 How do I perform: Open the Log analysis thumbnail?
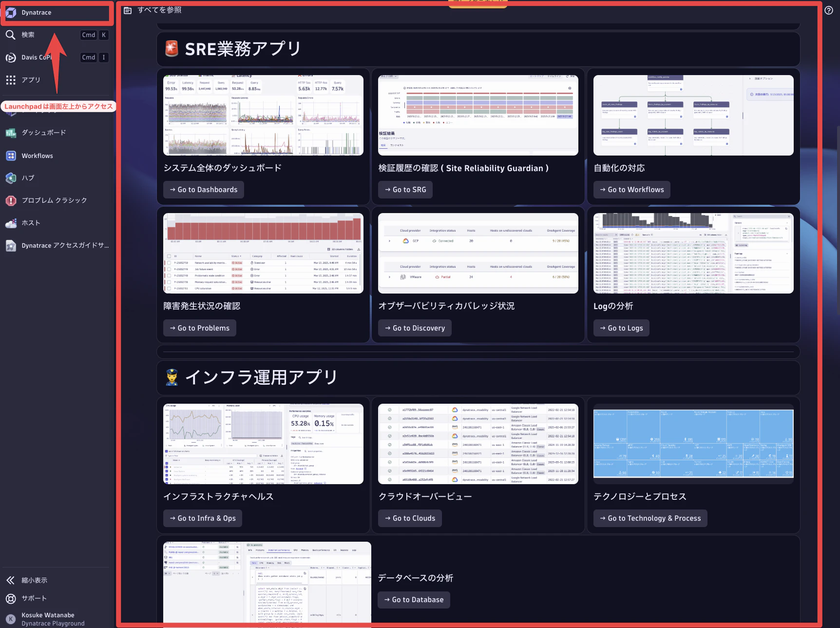693,254
